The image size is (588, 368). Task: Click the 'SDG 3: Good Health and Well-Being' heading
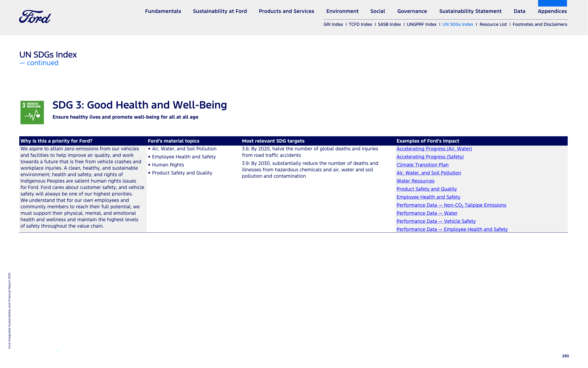tap(140, 105)
